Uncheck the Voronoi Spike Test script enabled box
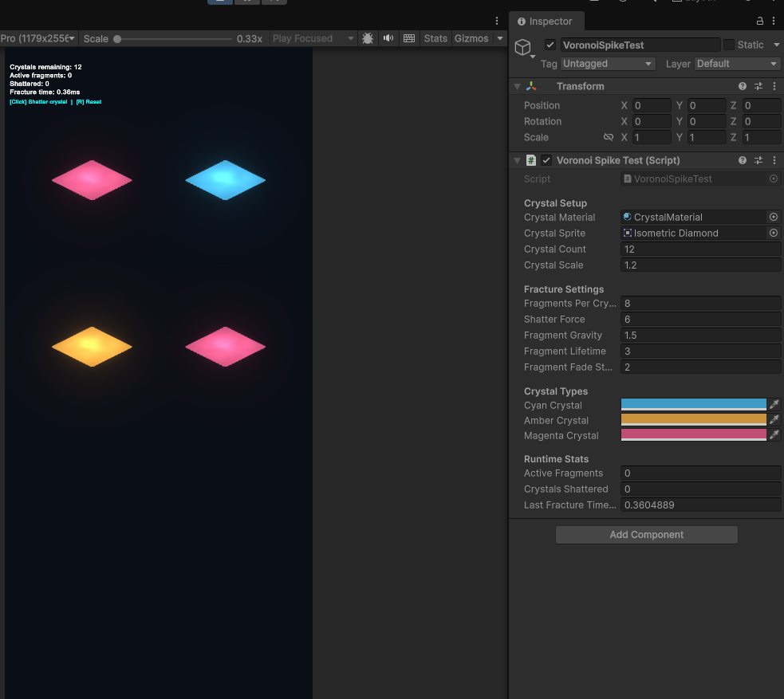The height and width of the screenshot is (699, 784). pos(546,160)
